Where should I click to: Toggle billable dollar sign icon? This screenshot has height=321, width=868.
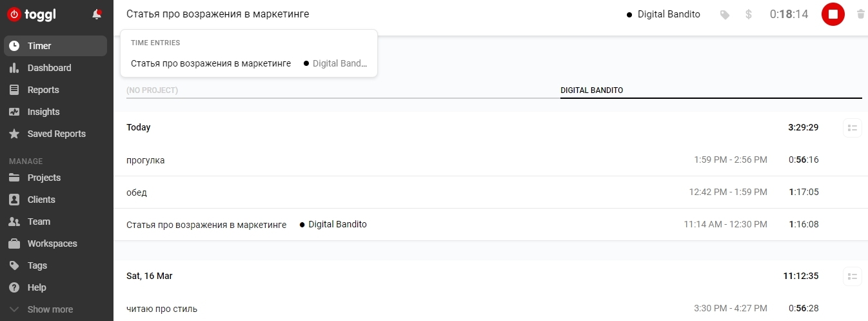(748, 14)
